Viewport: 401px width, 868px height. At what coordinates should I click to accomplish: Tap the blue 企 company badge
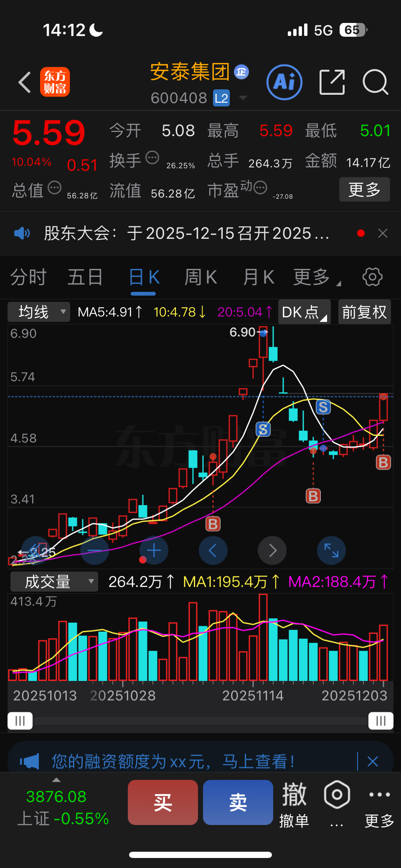(x=241, y=72)
